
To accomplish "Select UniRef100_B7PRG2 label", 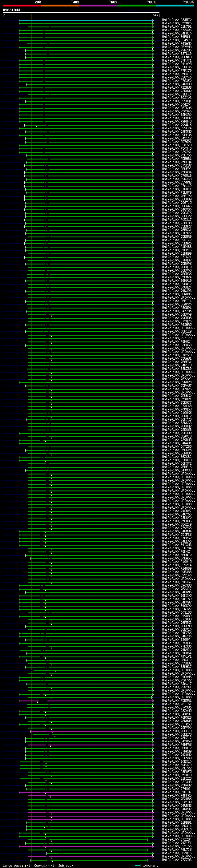I will click(x=177, y=538).
